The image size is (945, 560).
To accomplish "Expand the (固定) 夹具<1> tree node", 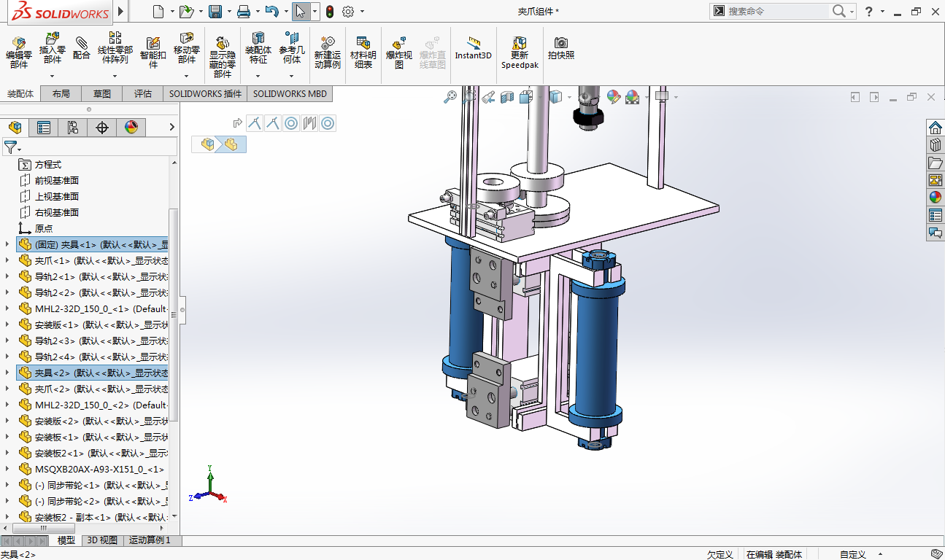I will 7,244.
